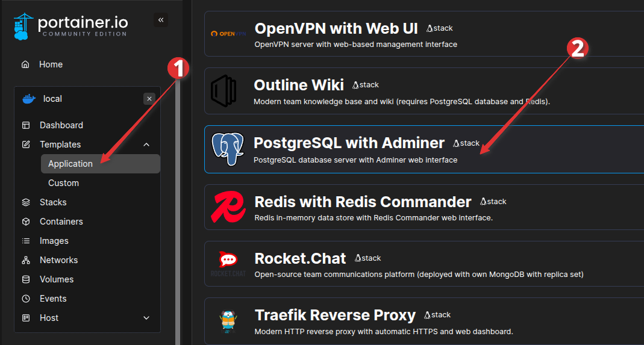Click 'PostgreSQL database server with Adminer web interface'
The width and height of the screenshot is (644, 345).
(355, 160)
